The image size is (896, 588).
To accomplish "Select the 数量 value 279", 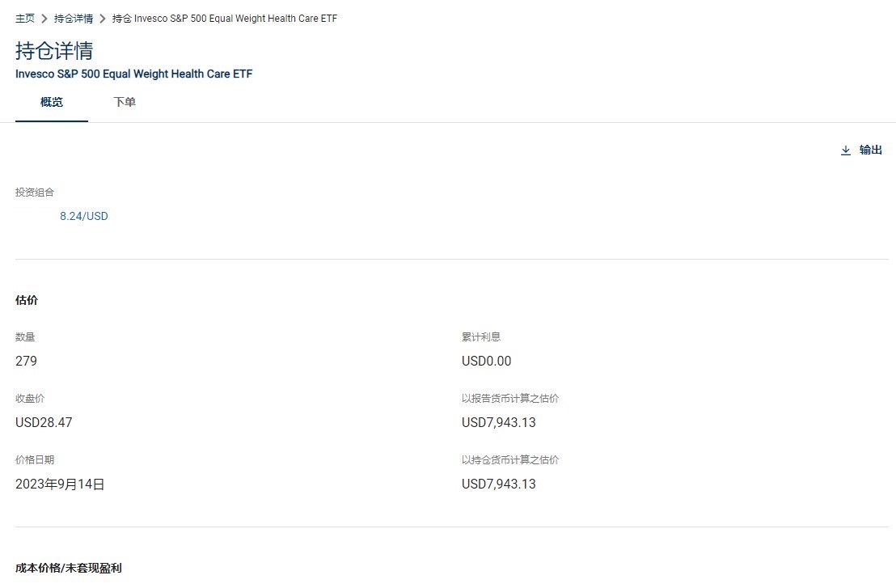I will pyautogui.click(x=27, y=362).
